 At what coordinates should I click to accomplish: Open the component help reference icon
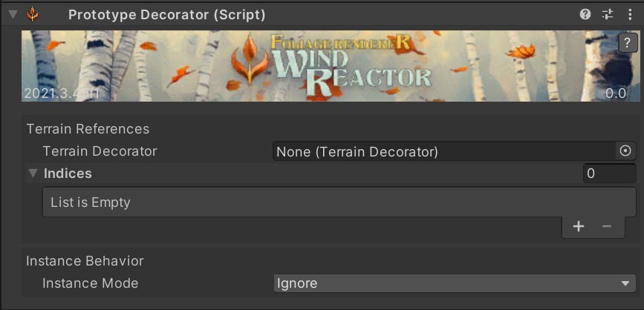click(585, 14)
